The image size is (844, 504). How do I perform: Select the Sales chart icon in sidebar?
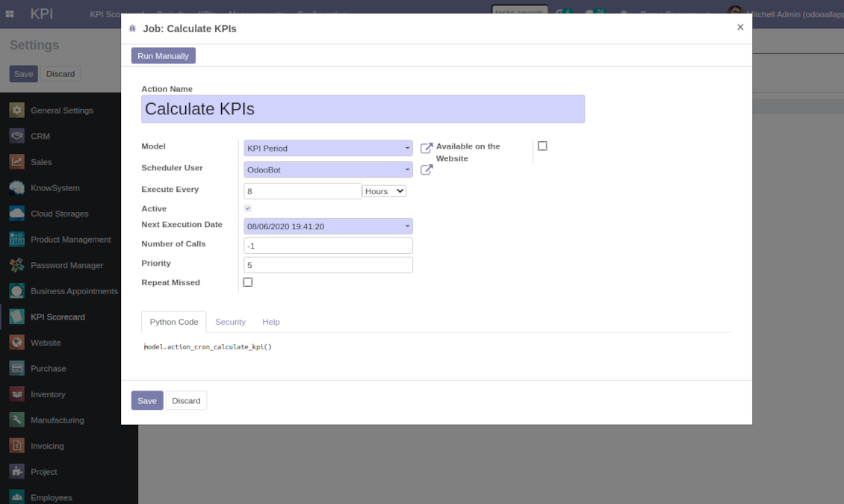[x=17, y=162]
